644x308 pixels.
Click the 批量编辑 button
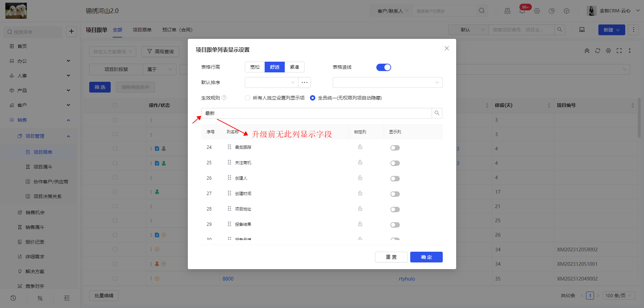coord(104,296)
